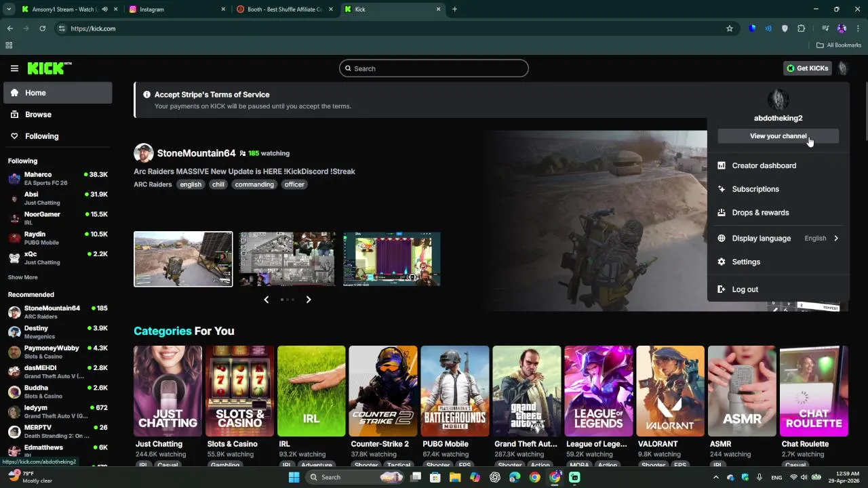Click the Following heart icon
This screenshot has width=868, height=488.
15,136
